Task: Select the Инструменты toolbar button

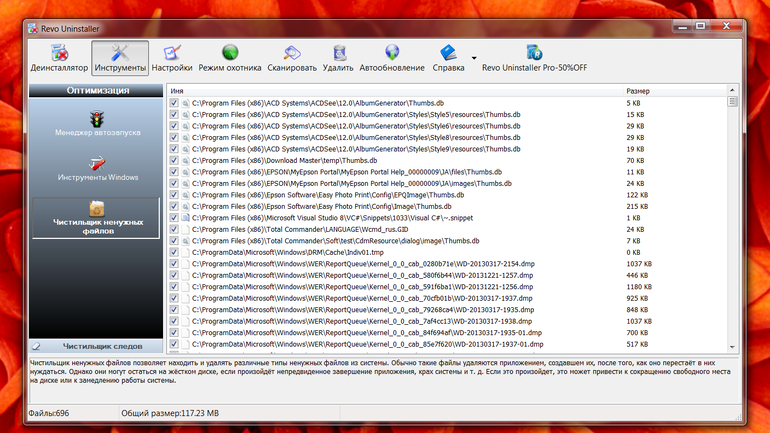Action: pyautogui.click(x=120, y=58)
